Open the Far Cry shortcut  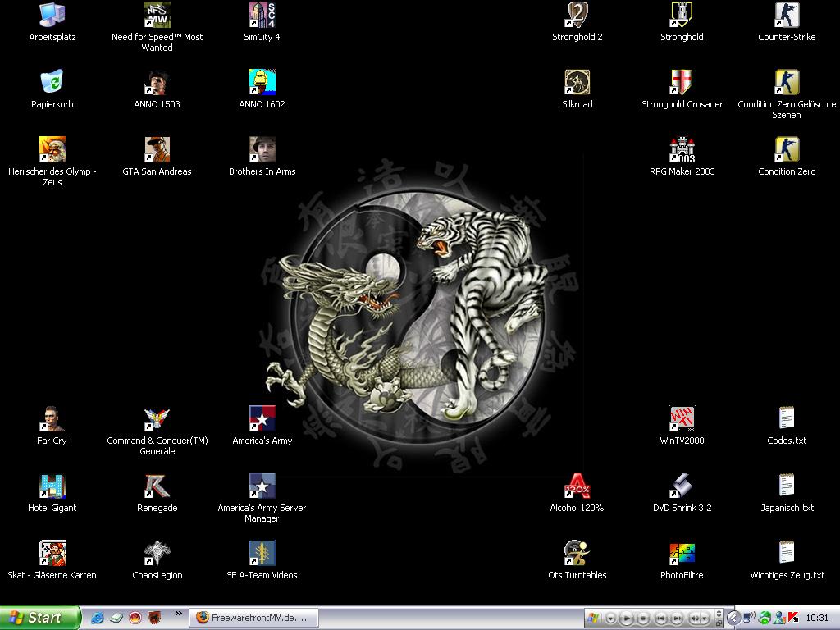(52, 418)
